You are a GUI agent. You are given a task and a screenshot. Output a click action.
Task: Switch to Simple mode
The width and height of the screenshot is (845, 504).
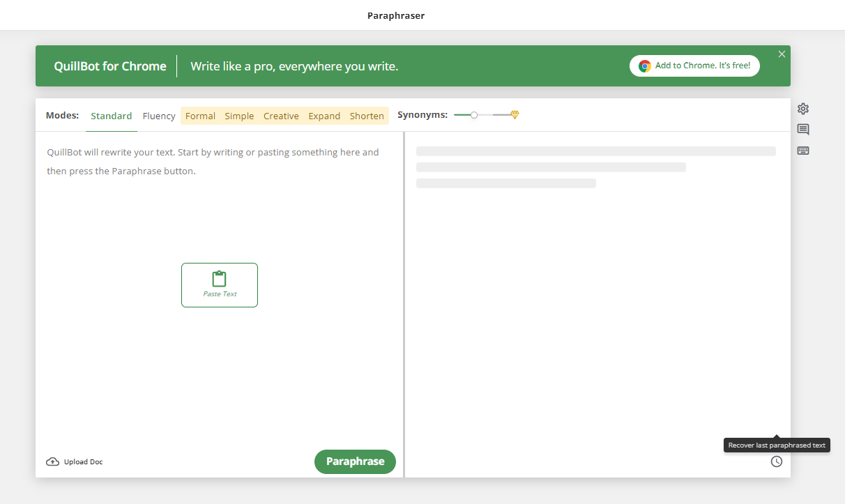click(239, 116)
